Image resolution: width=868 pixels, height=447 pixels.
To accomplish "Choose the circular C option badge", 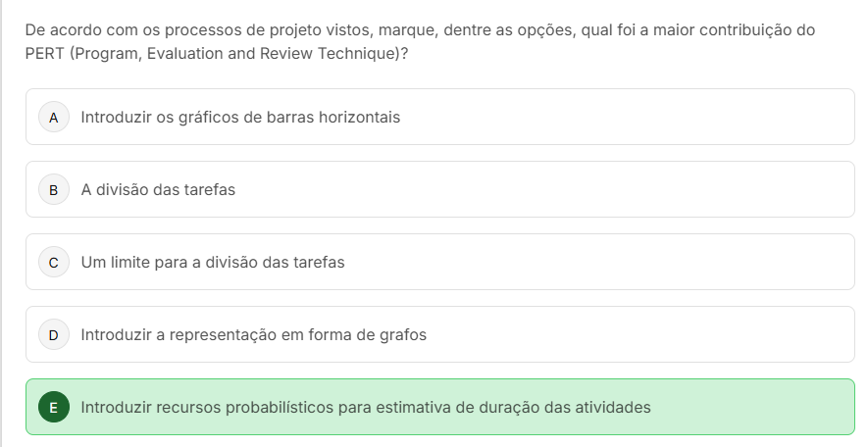I will click(x=54, y=263).
